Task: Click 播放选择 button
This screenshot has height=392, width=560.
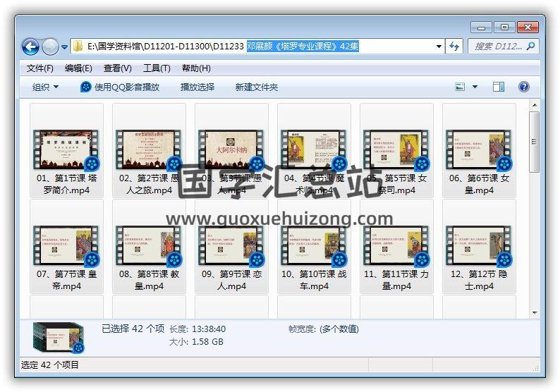Action: tap(197, 87)
